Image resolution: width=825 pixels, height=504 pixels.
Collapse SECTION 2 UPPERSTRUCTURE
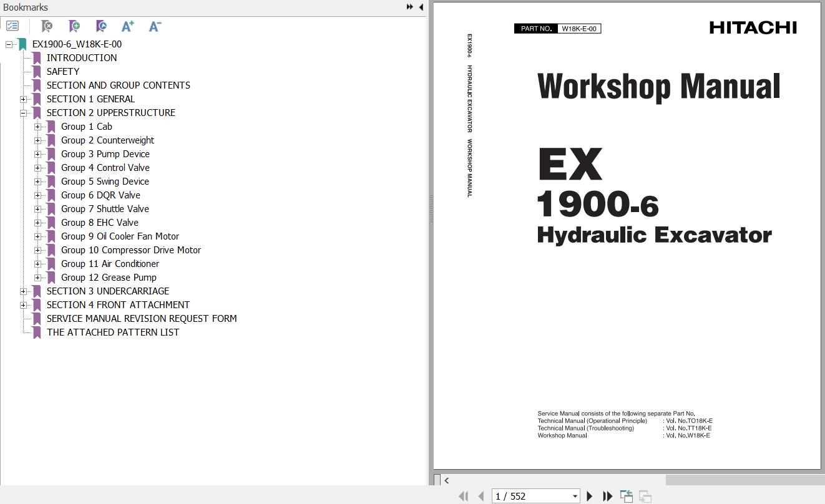tap(23, 113)
